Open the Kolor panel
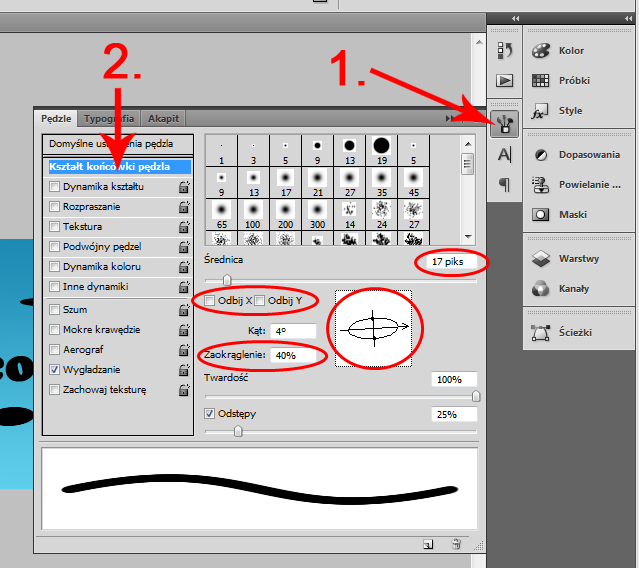639x568 pixels. click(x=572, y=50)
